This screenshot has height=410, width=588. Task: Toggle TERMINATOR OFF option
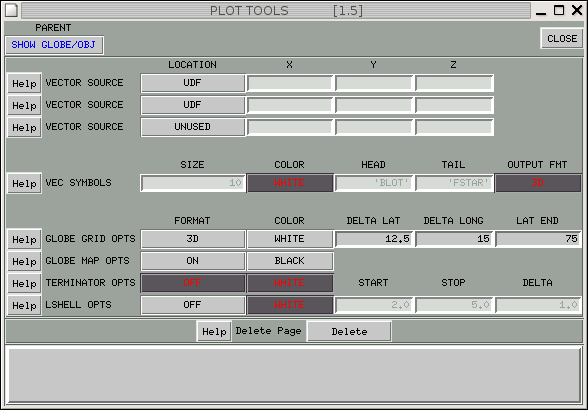[193, 283]
